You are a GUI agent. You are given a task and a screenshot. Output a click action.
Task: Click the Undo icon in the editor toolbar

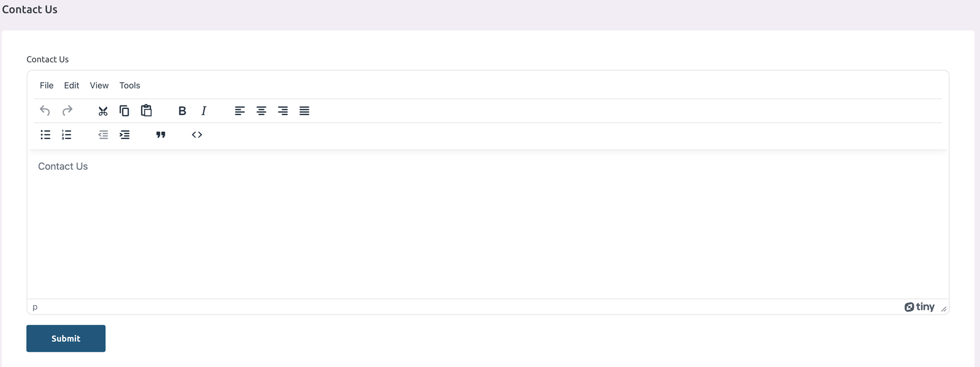tap(45, 111)
